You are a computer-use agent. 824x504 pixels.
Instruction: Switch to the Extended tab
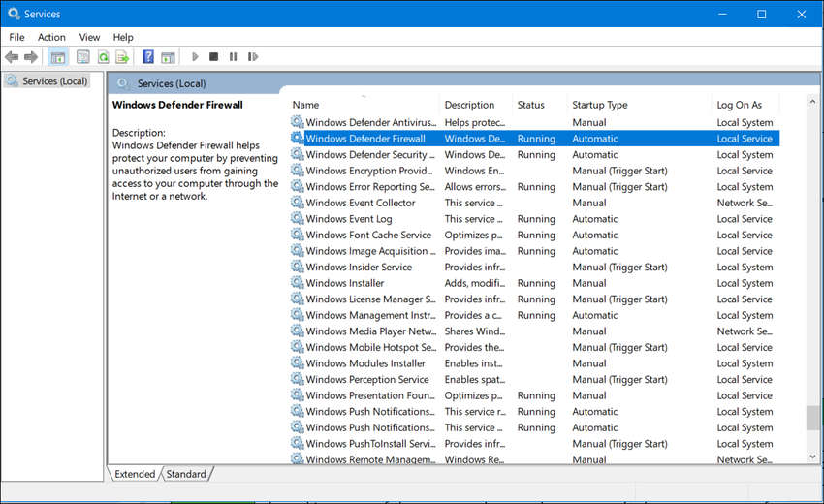click(135, 474)
